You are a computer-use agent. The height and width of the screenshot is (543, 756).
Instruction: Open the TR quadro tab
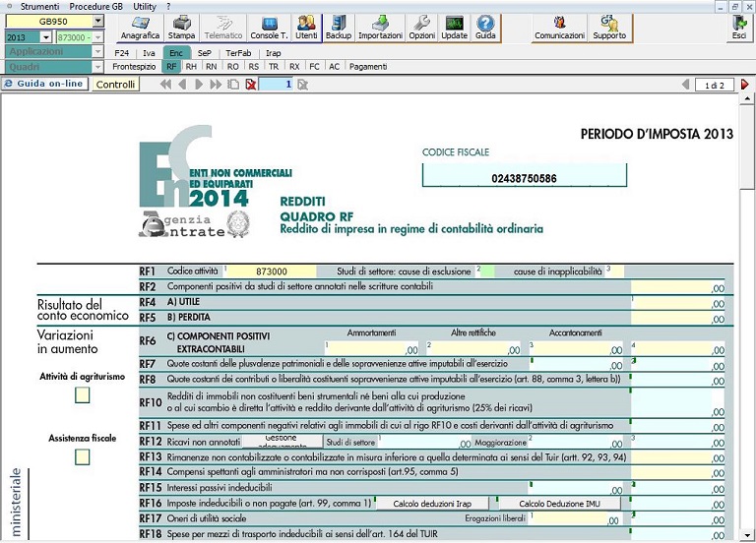274,67
